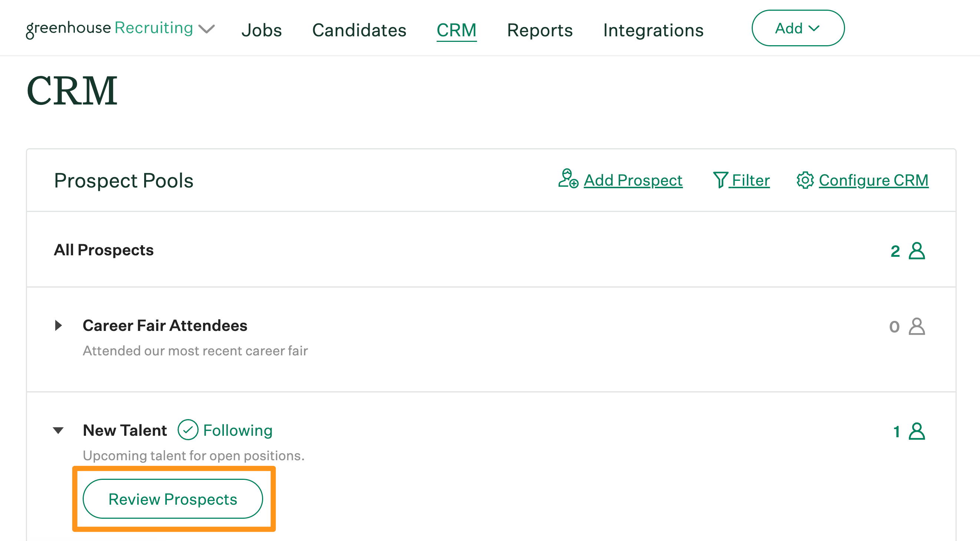
Task: Click the Filter funnel icon
Action: pyautogui.click(x=721, y=180)
